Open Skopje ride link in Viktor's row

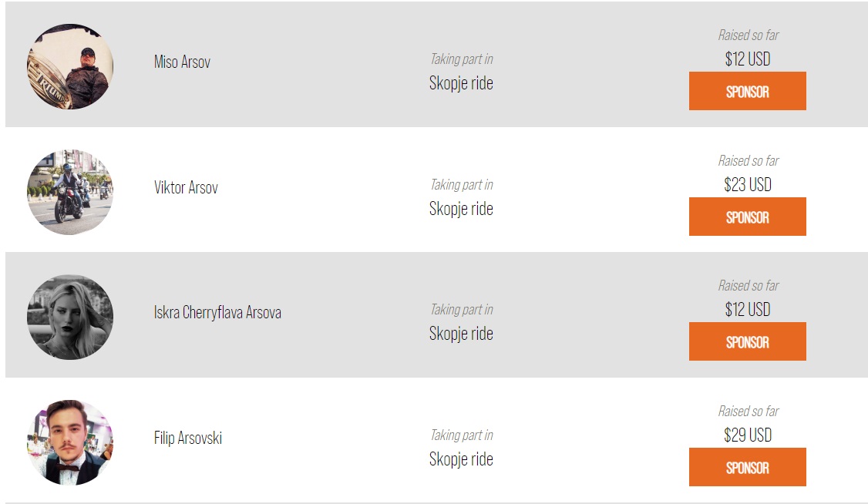(461, 209)
